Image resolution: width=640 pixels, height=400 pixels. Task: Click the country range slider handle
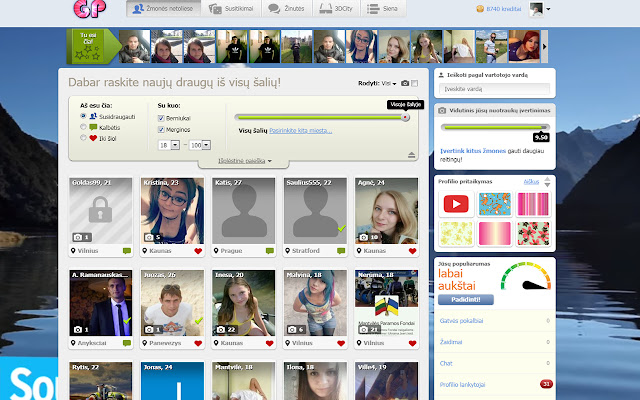pyautogui.click(x=404, y=117)
